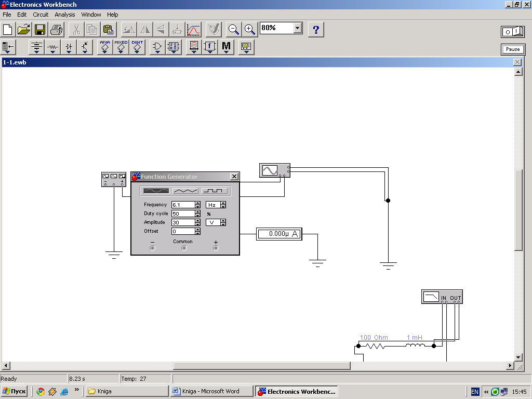Save the circuit with floppy icon

40,30
